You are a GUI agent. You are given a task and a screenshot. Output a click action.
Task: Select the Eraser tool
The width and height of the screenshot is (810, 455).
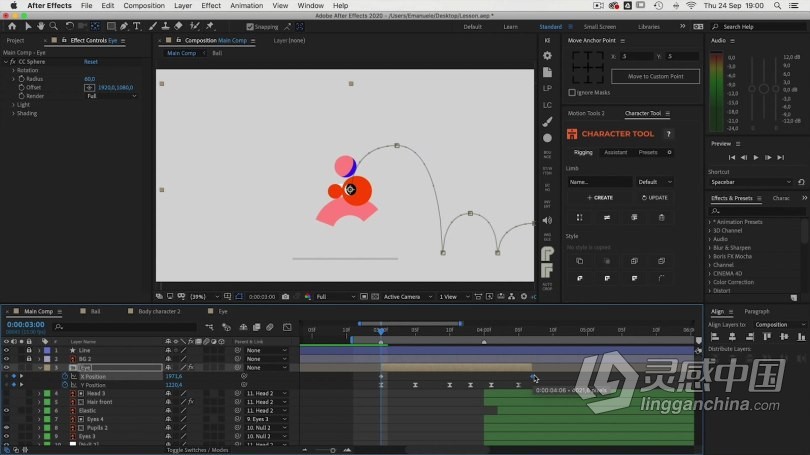tap(178, 26)
